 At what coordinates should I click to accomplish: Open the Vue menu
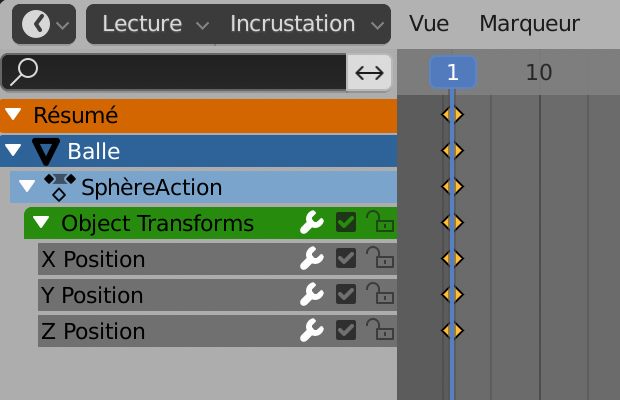tap(429, 24)
